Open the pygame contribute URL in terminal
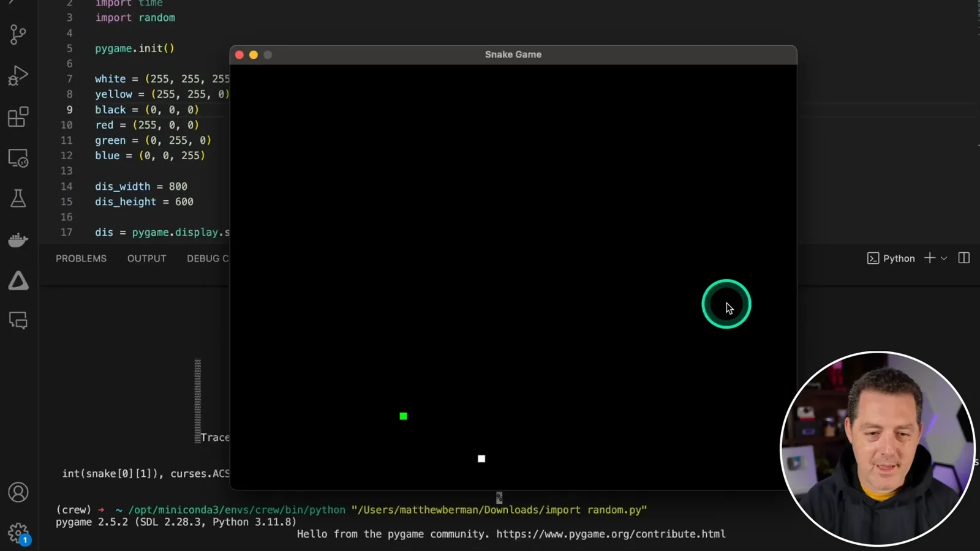The image size is (980, 551). tap(611, 534)
